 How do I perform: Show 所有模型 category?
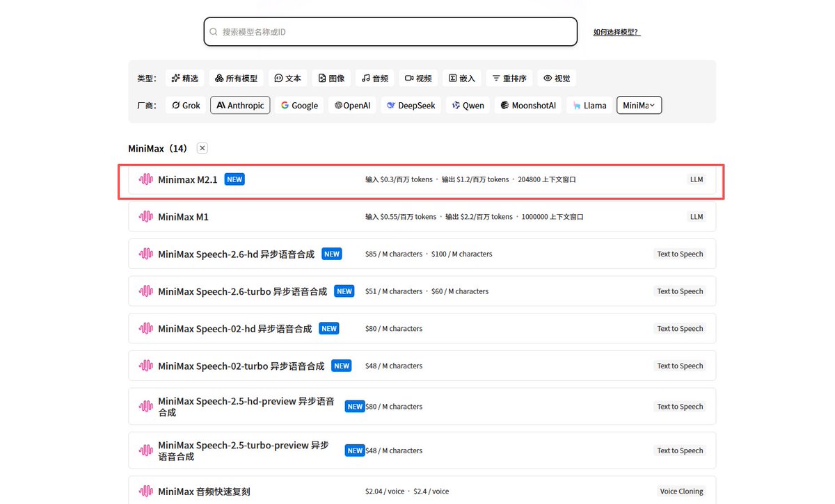coord(236,79)
